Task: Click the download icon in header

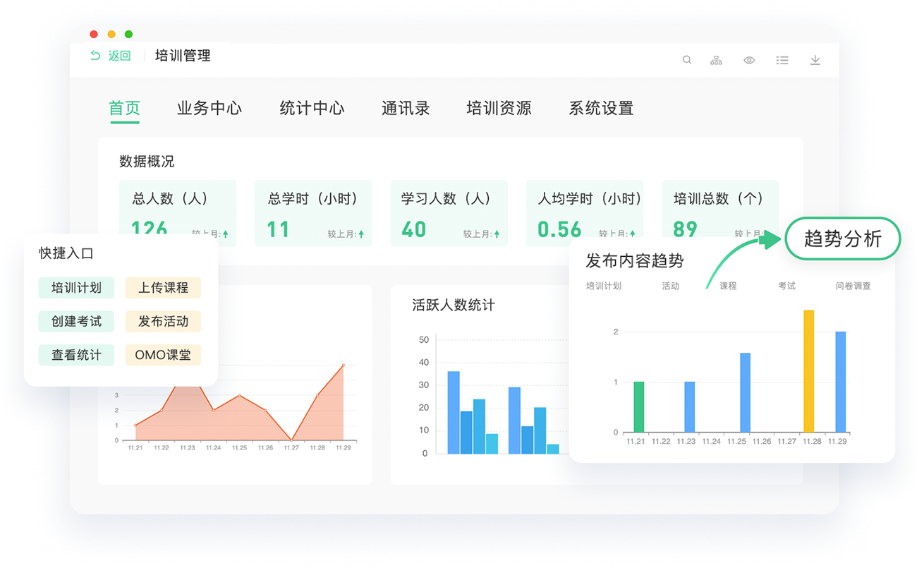Action: click(815, 60)
